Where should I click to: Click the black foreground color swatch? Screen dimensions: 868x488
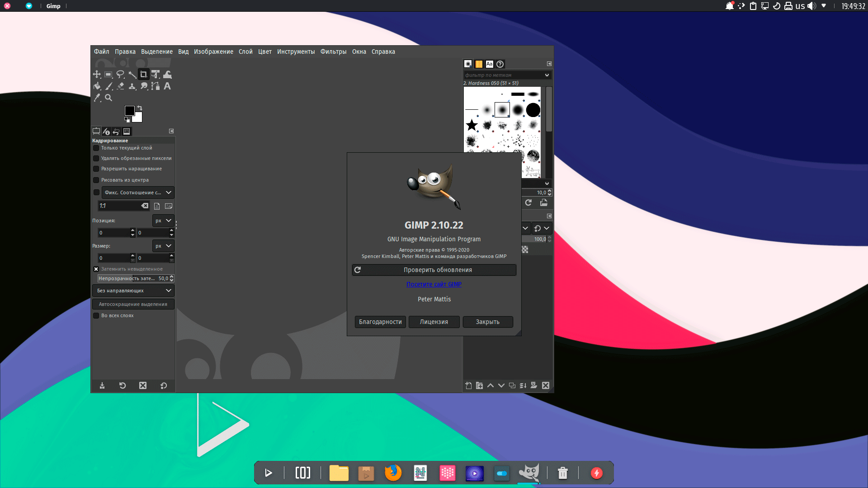point(129,111)
